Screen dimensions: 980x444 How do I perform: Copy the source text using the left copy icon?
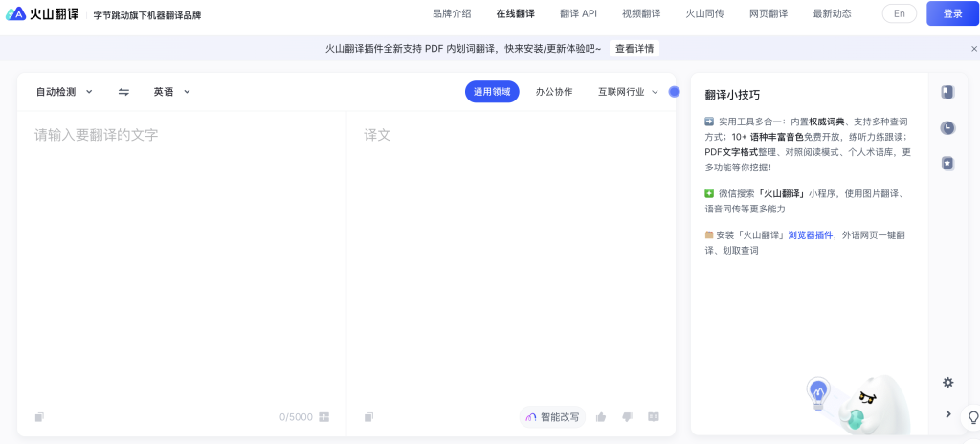coord(39,417)
